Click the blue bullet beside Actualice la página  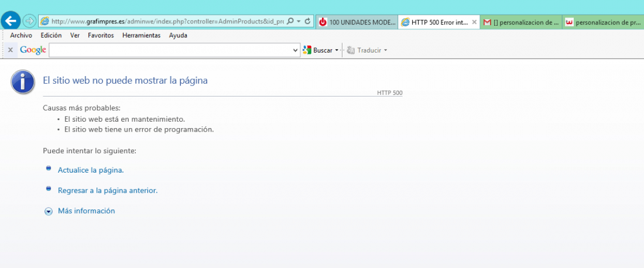point(49,169)
